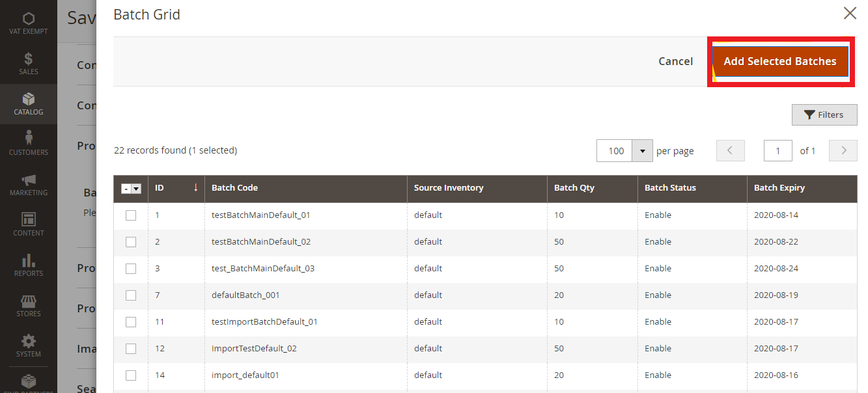
Task: Sort the grid by the ID column
Action: [x=160, y=188]
